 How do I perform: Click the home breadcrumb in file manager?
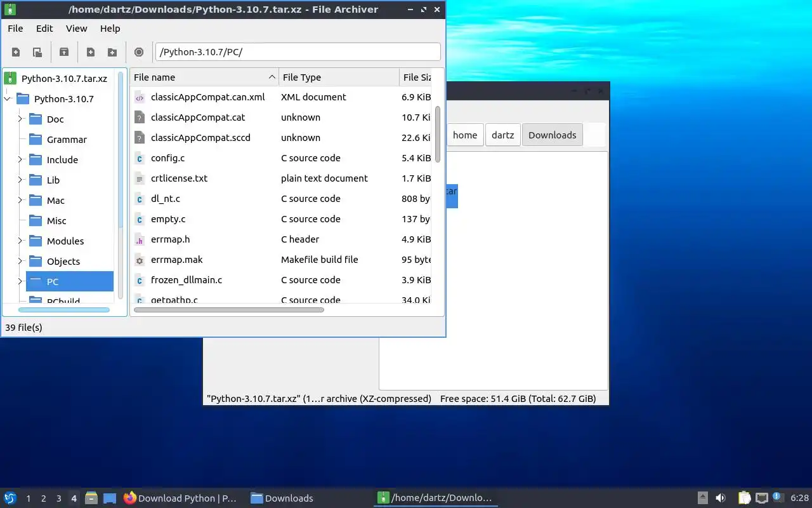click(x=465, y=135)
